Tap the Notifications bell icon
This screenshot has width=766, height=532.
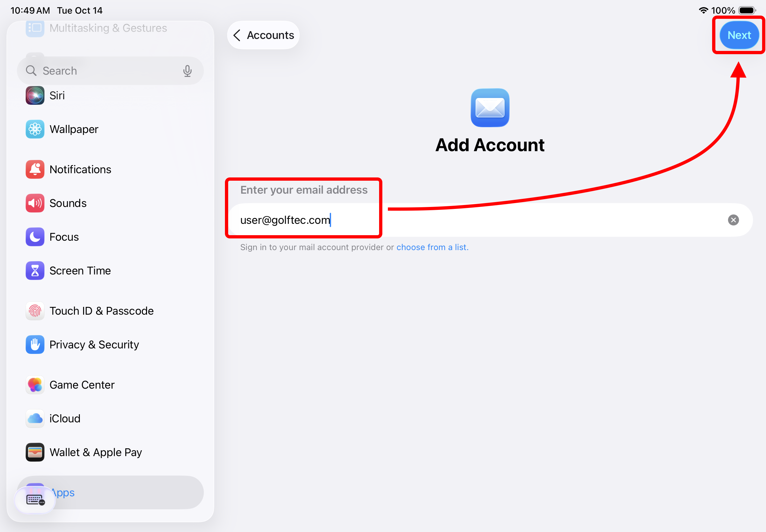coord(35,170)
